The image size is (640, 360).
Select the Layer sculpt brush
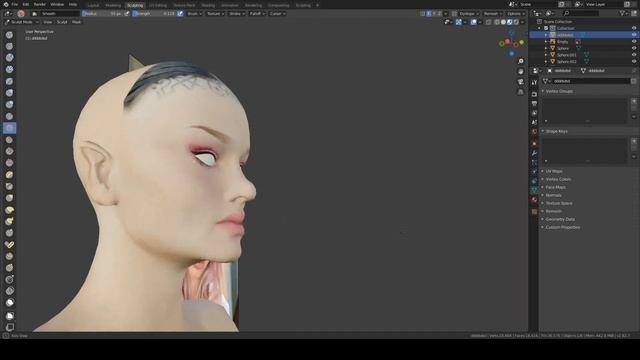(9, 81)
